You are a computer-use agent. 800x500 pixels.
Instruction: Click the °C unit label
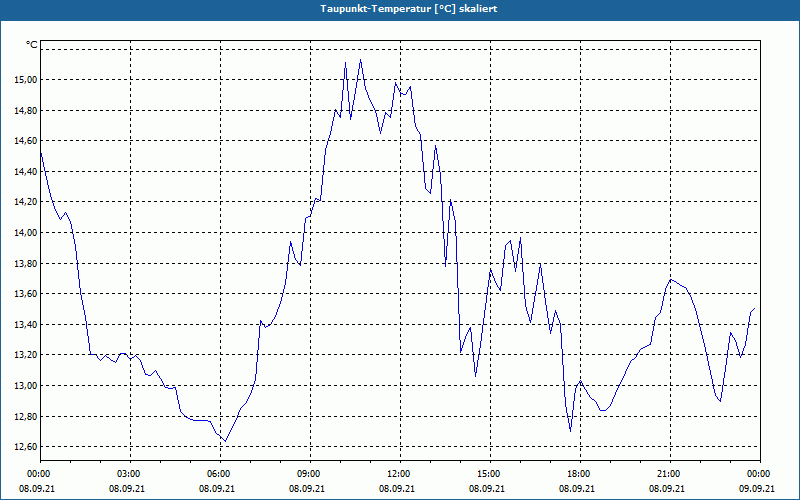pyautogui.click(x=32, y=45)
